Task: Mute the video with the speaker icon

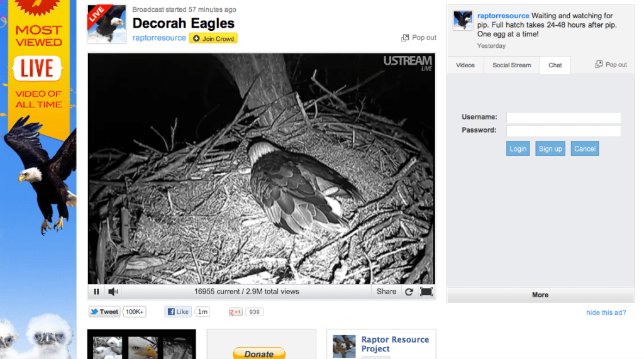Action: (x=113, y=292)
